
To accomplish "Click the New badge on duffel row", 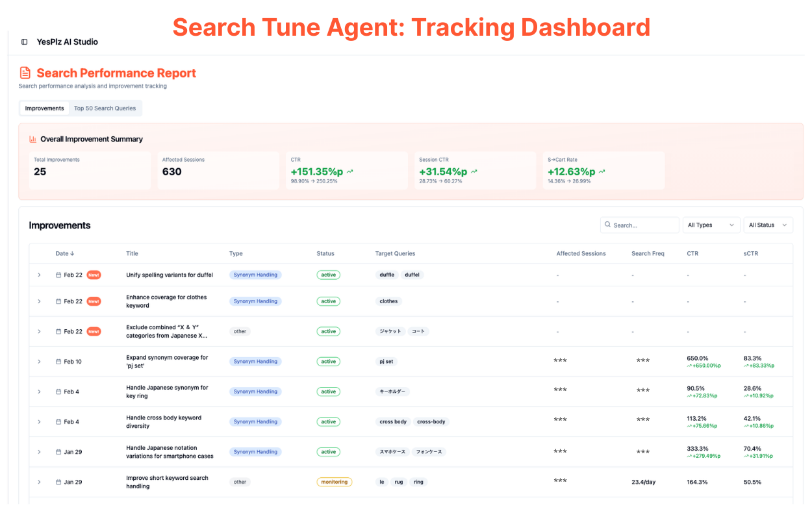I will tap(94, 275).
